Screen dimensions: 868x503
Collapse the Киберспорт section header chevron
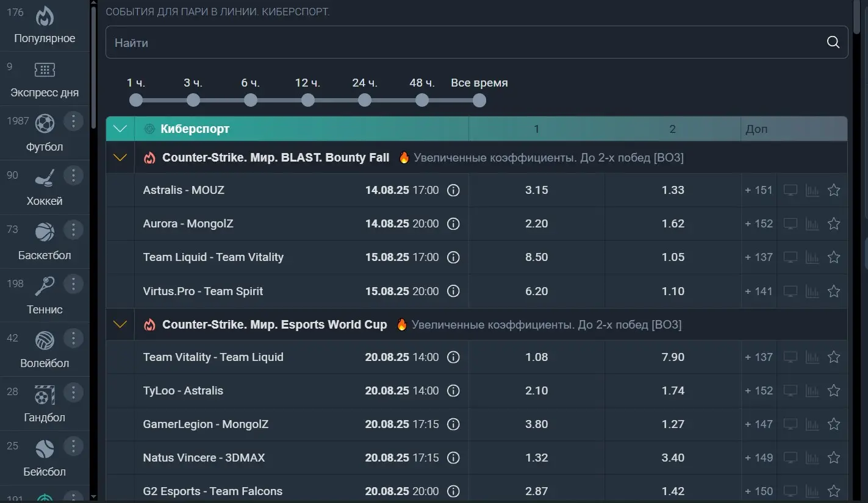(120, 129)
